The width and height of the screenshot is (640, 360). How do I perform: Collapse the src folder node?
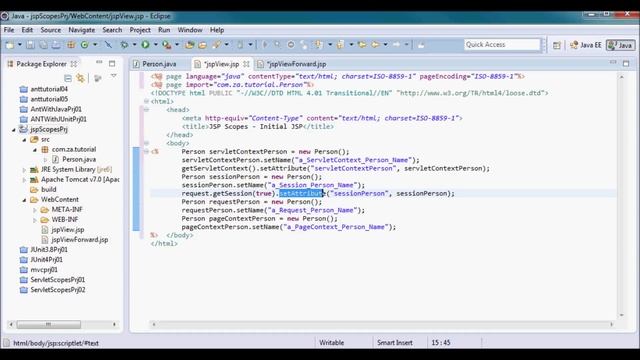(x=24, y=140)
